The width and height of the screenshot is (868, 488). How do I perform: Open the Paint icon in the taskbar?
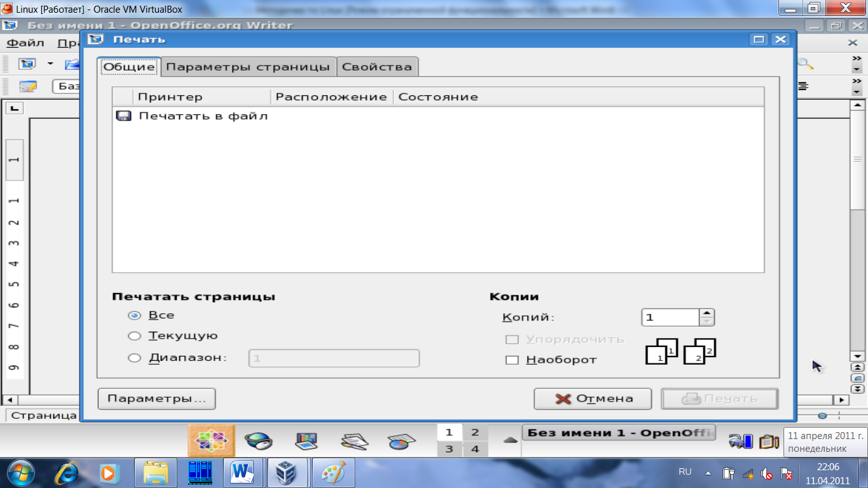coord(333,473)
